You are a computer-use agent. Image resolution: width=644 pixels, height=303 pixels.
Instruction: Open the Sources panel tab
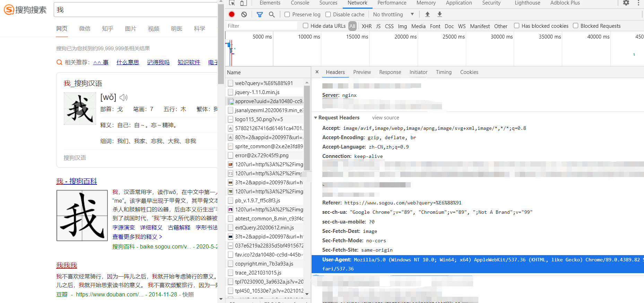pyautogui.click(x=328, y=3)
